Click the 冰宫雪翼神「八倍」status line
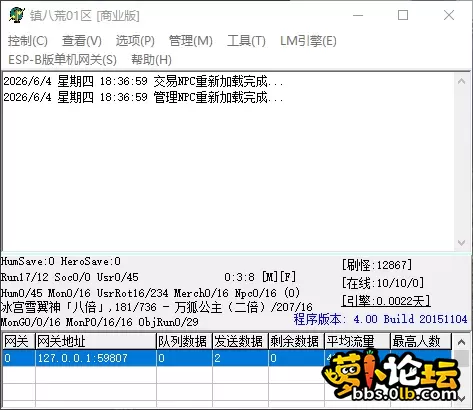The height and width of the screenshot is (410, 473). (x=157, y=307)
